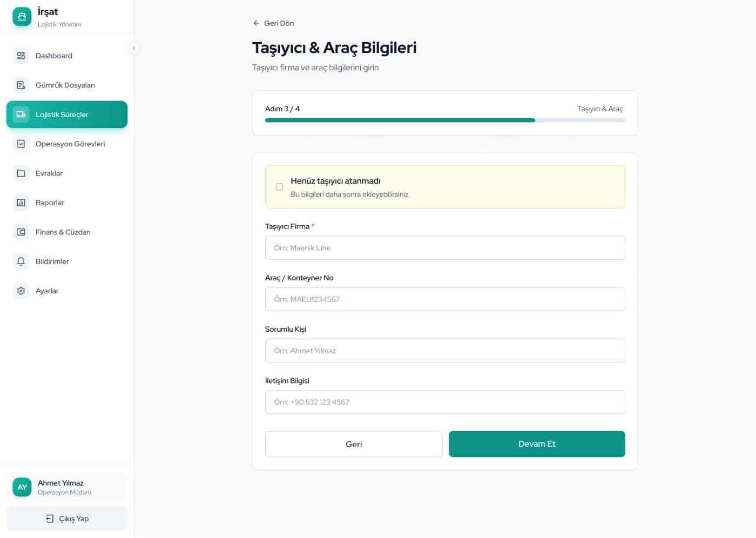The width and height of the screenshot is (756, 538).
Task: Click the İrşat logo icon
Action: (22, 17)
